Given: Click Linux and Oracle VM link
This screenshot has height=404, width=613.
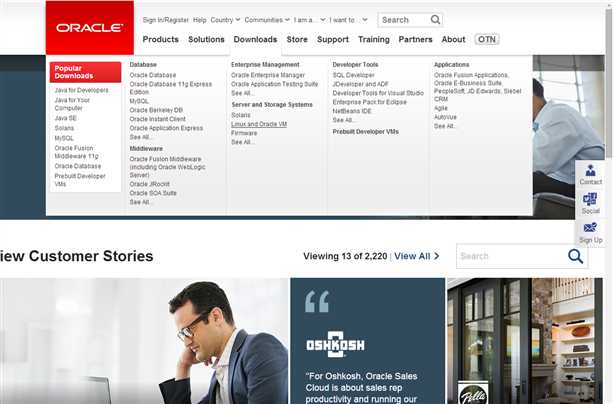Looking at the screenshot, I should tap(259, 124).
